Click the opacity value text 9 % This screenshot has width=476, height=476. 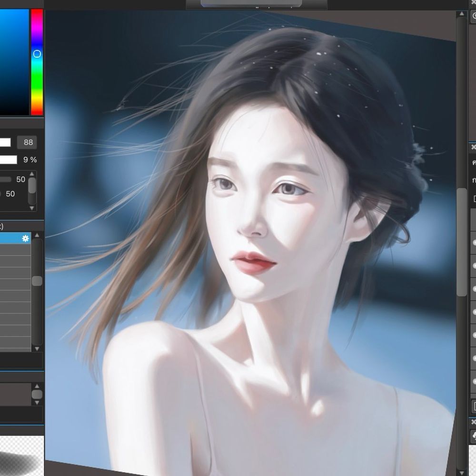pyautogui.click(x=30, y=159)
